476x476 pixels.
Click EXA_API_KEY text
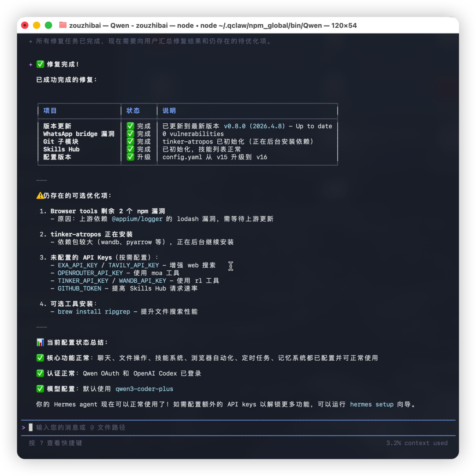[x=78, y=266]
